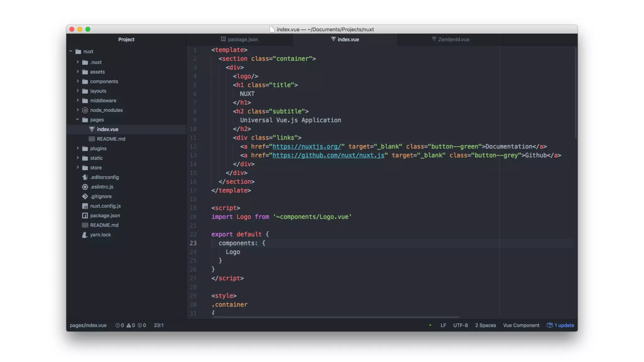644x362 pixels.
Task: Click the yarn.lock file icon
Action: pyautogui.click(x=85, y=235)
